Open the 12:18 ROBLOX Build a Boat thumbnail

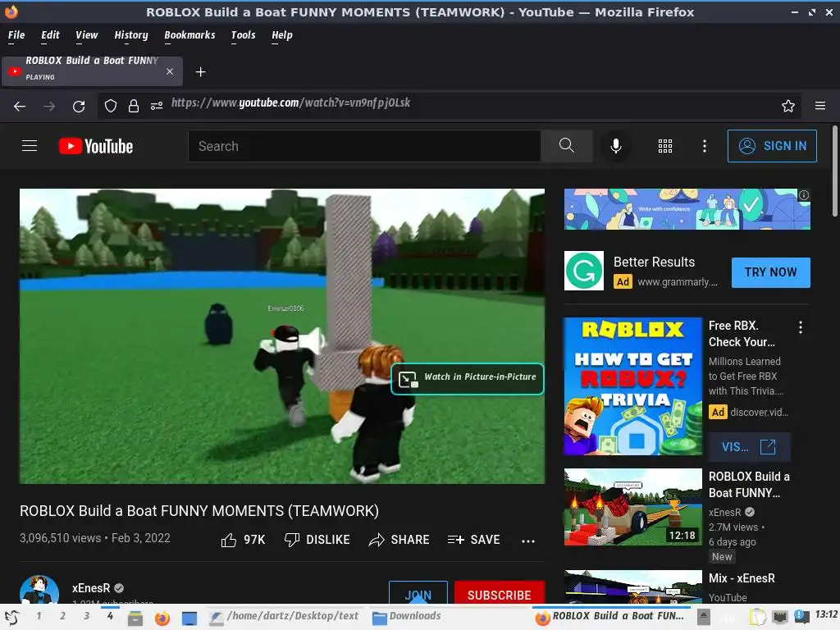click(632, 507)
